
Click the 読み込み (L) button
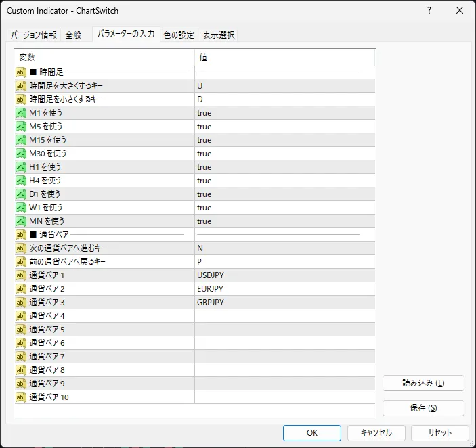(423, 383)
